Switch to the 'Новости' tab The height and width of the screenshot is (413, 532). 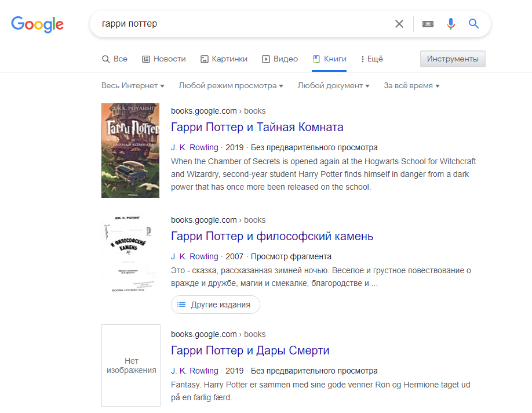click(x=164, y=59)
